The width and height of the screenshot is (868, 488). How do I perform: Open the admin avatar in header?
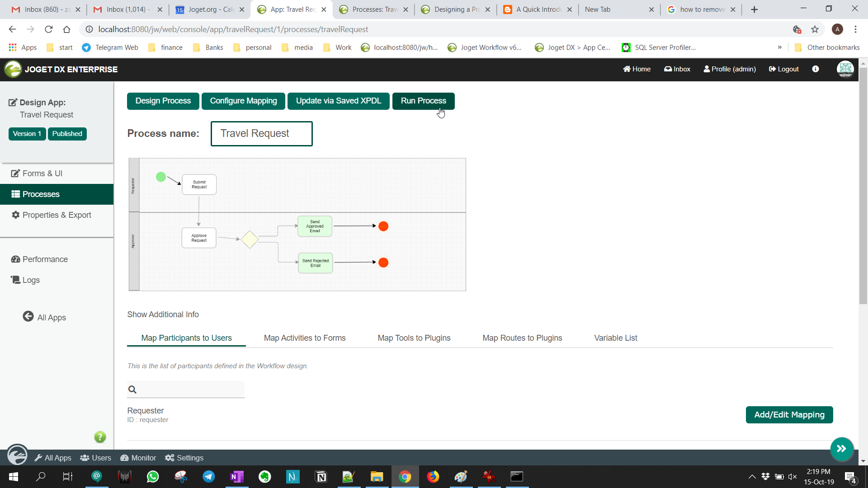tap(845, 69)
